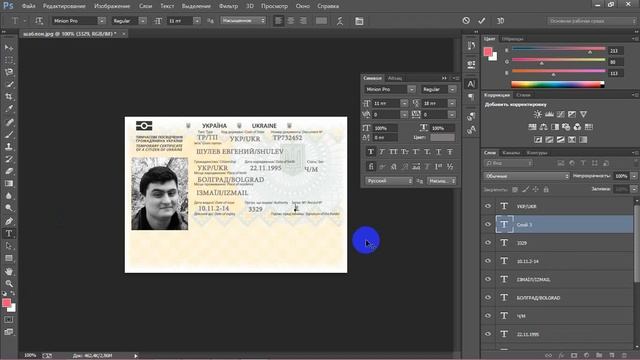Select the Pen tool

9,221
